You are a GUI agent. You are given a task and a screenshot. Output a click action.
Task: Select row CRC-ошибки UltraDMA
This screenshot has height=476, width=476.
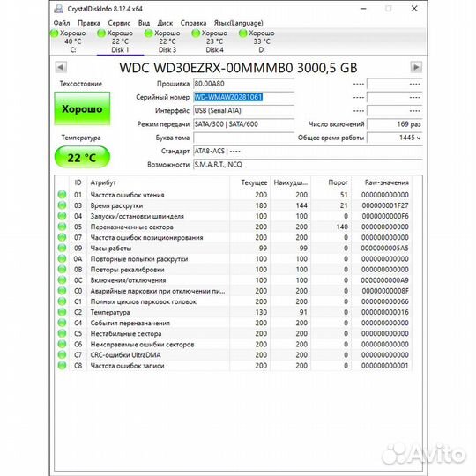point(234,354)
